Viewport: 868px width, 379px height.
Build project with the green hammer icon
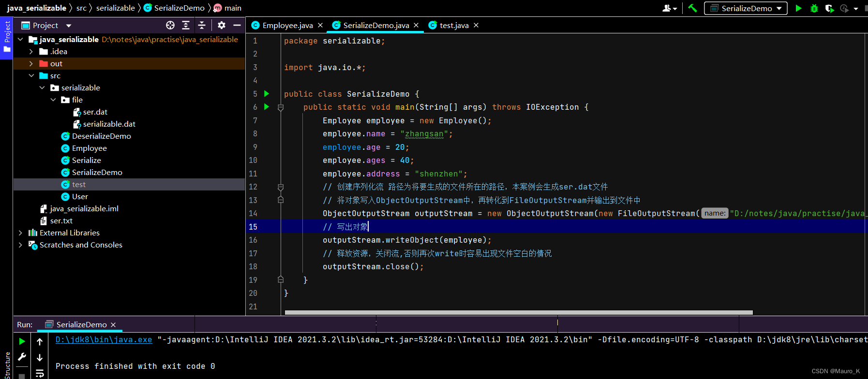(x=693, y=8)
